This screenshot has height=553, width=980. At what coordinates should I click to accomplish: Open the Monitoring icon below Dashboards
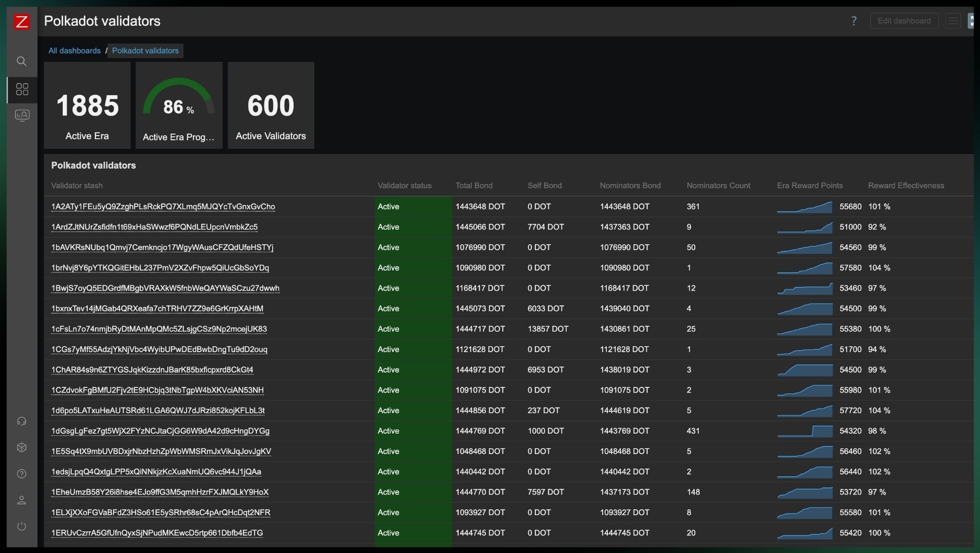[x=22, y=115]
